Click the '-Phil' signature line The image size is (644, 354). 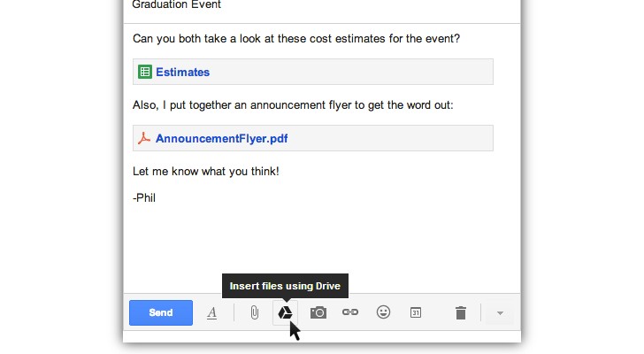(x=144, y=197)
